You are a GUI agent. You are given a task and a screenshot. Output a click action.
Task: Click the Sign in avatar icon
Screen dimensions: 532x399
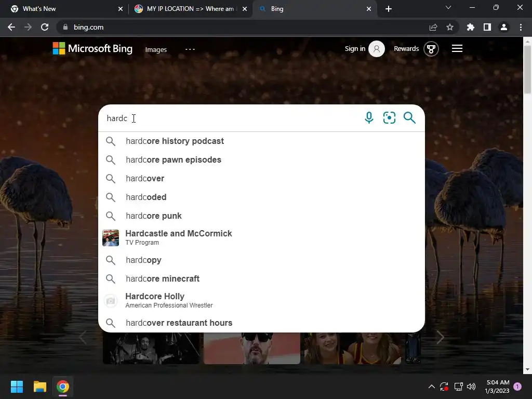(377, 49)
